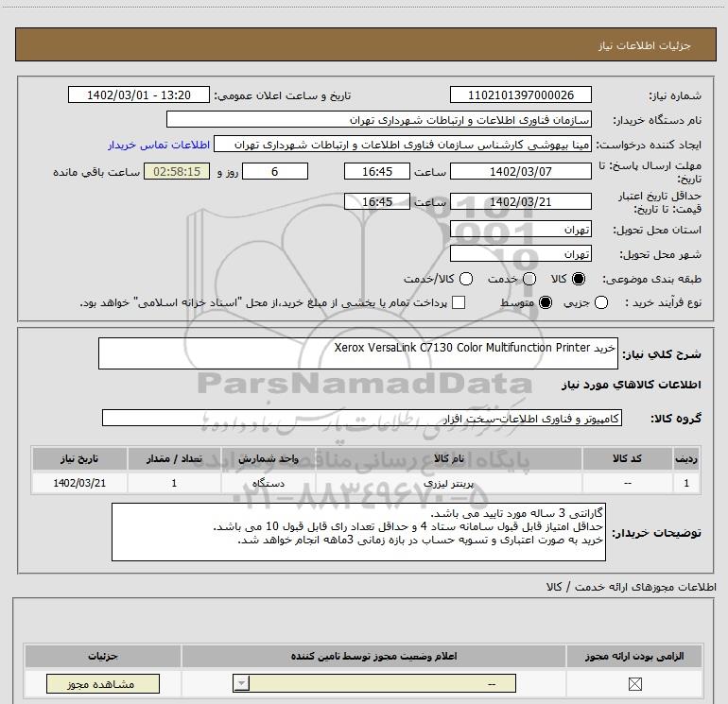Click the اطلاعات مجوزهای ارائه خدمت / کالا heading
Screen dimensions: 728x704
[631, 587]
